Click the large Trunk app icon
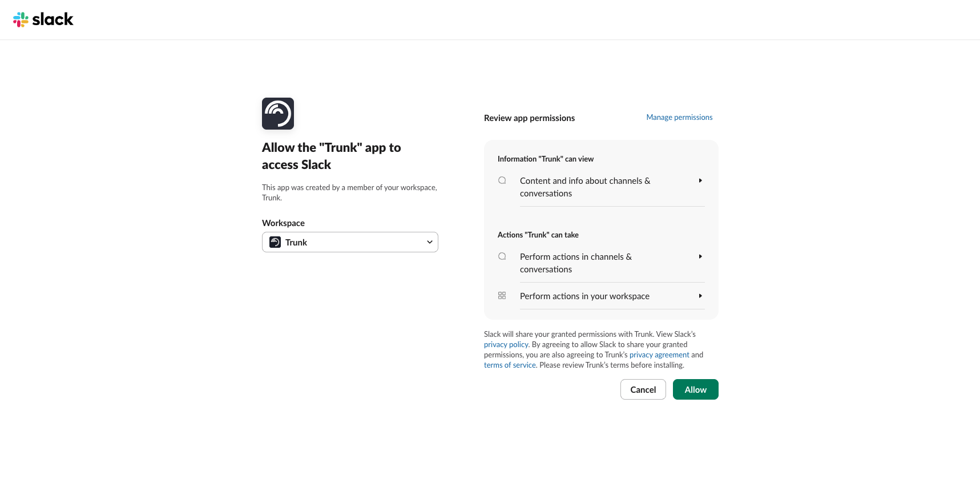 (278, 114)
